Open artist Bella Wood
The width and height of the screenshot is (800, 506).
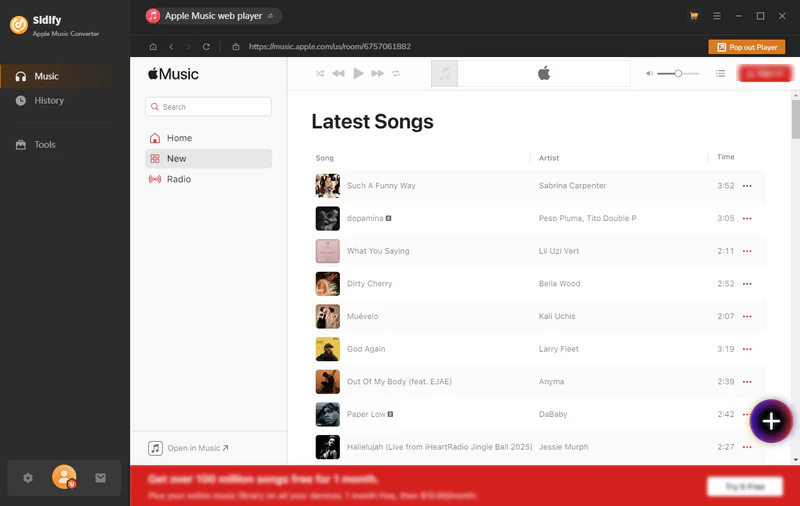559,284
